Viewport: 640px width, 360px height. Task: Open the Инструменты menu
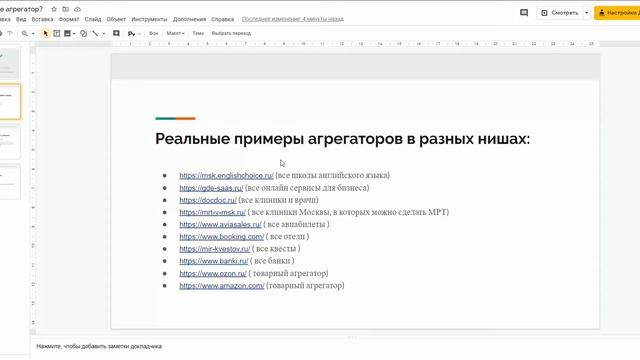149,19
